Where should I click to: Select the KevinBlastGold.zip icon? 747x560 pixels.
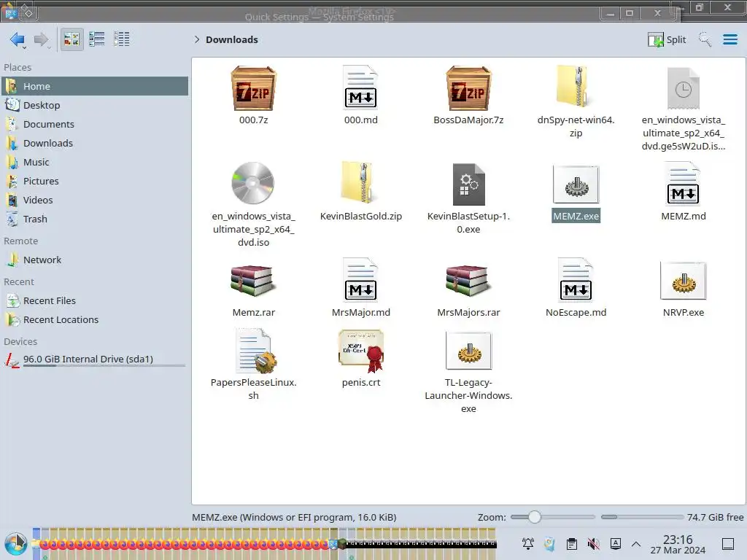(360, 182)
